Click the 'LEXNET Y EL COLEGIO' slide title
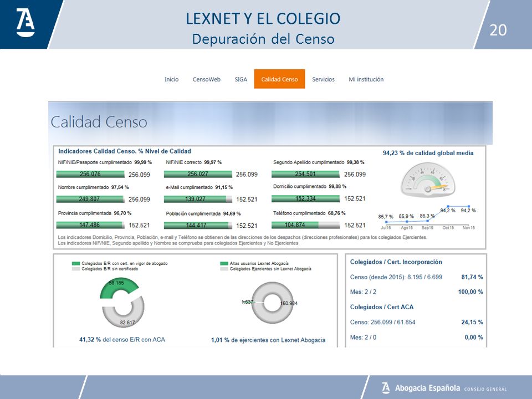This screenshot has width=532, height=399. [x=263, y=19]
